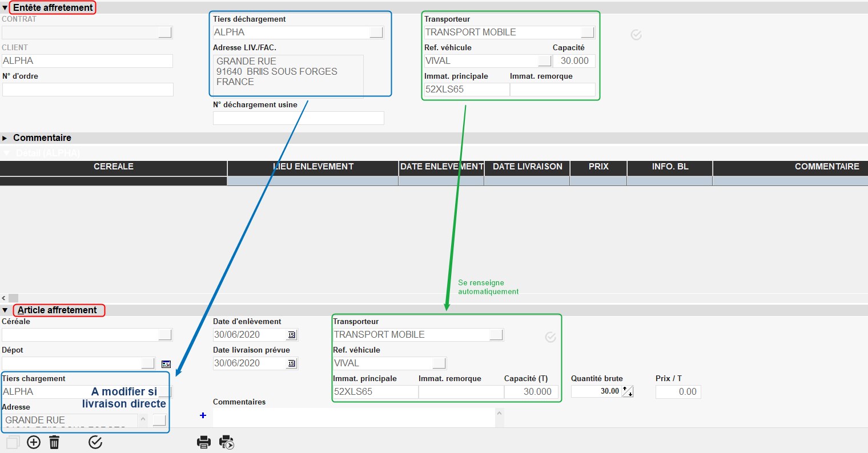Click the validate checkmark icon in bottom toolbar

pos(95,442)
